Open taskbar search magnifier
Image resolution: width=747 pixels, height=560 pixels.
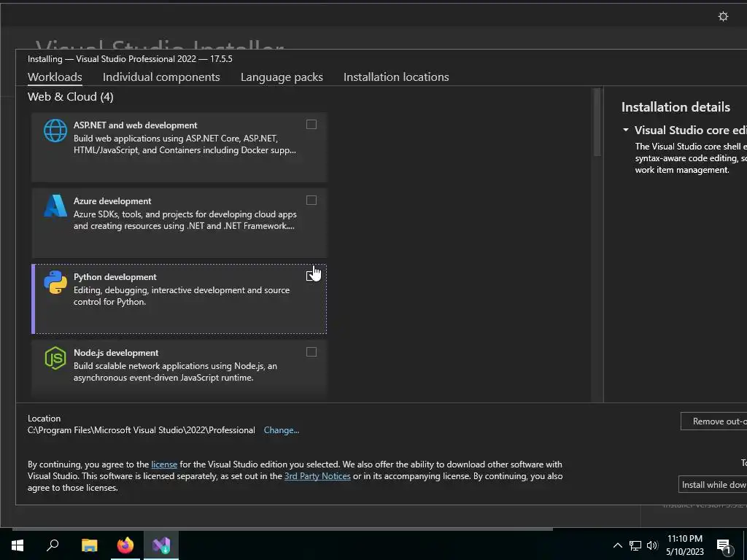(53, 545)
